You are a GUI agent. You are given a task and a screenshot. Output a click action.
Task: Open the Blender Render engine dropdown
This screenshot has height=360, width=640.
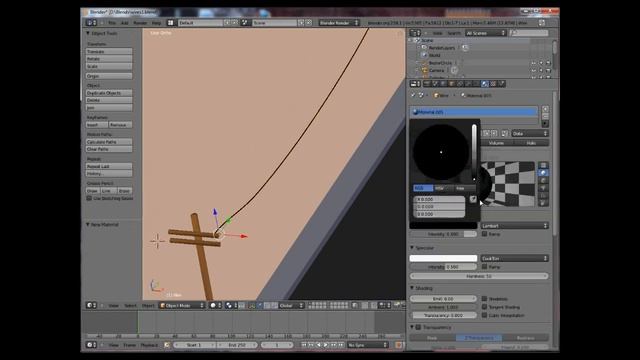pos(339,23)
